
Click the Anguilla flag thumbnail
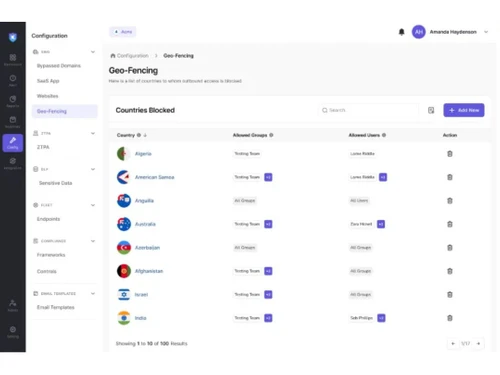pos(124,201)
